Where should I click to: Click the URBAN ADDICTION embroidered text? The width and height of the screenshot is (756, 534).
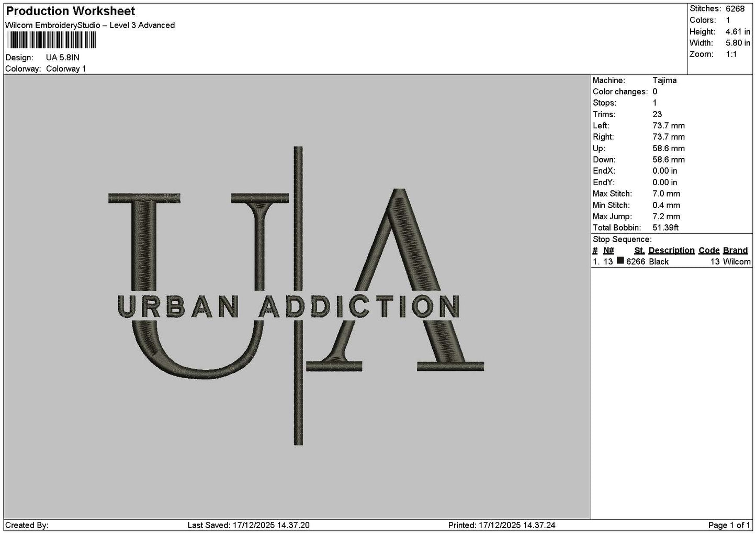pyautogui.click(x=289, y=306)
